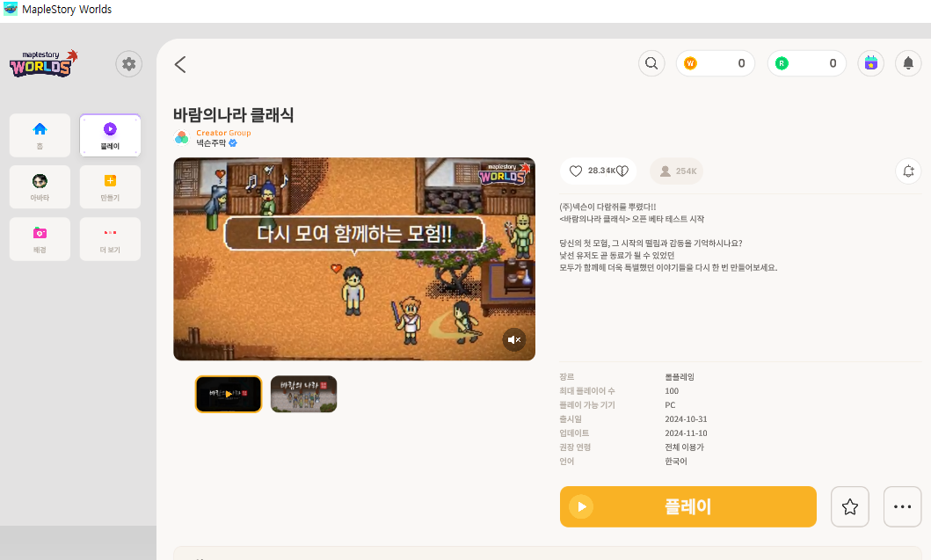Open creator 넥슨주막 profile

[x=211, y=143]
